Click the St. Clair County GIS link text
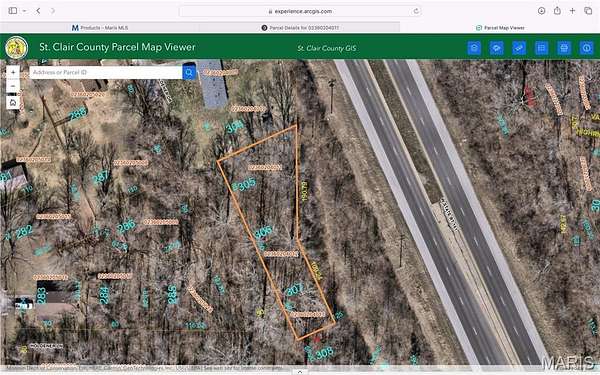This screenshot has width=600, height=375. coord(327,48)
